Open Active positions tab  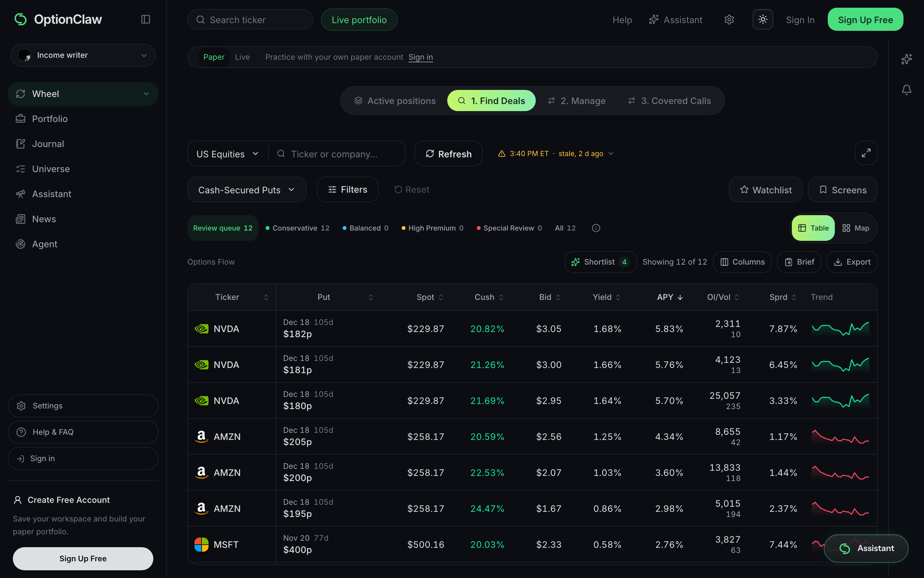(x=395, y=101)
